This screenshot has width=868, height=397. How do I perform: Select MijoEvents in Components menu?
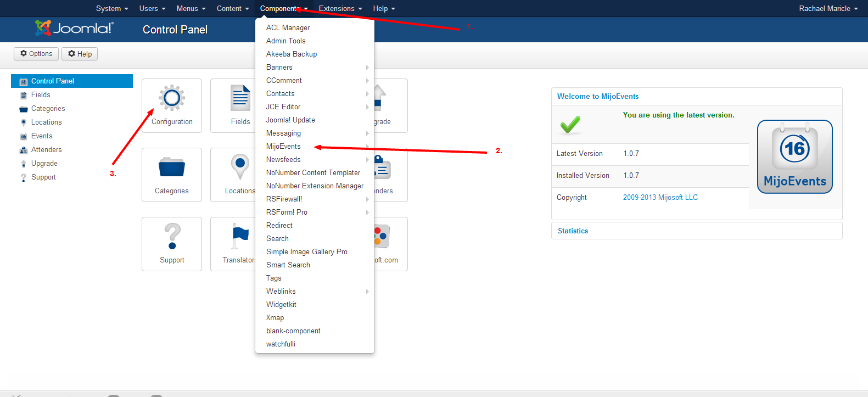click(x=315, y=147)
